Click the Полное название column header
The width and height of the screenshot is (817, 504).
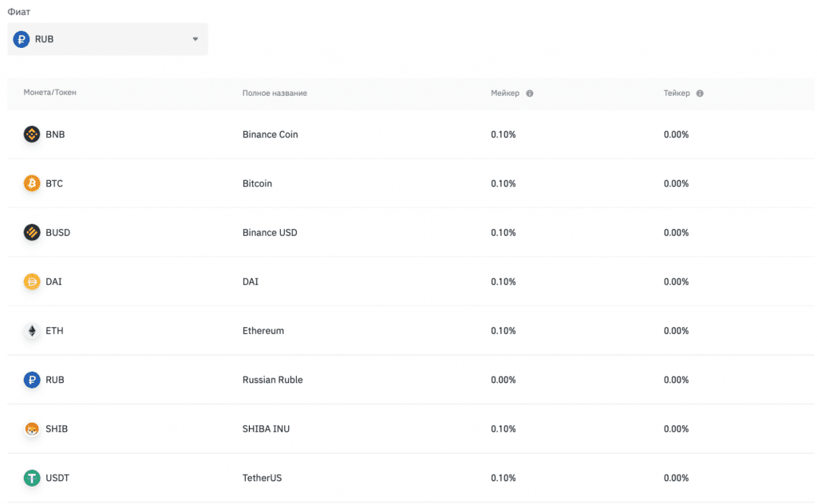274,93
